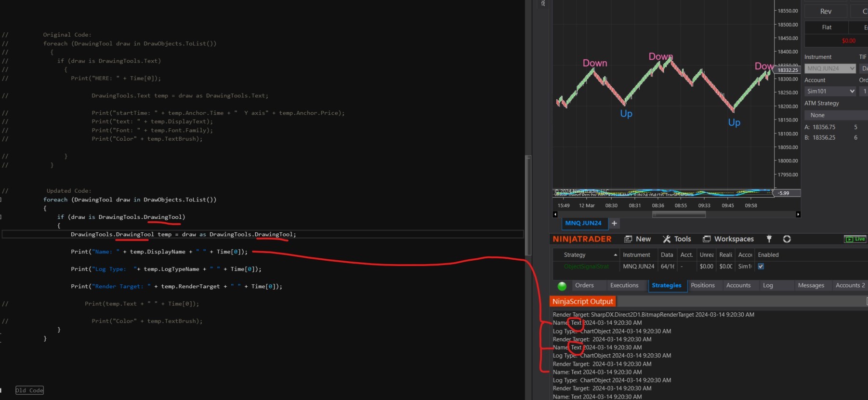Screen dimensions: 868x400
Task: Expand the collapsed Old Code region
Action: coord(29,390)
